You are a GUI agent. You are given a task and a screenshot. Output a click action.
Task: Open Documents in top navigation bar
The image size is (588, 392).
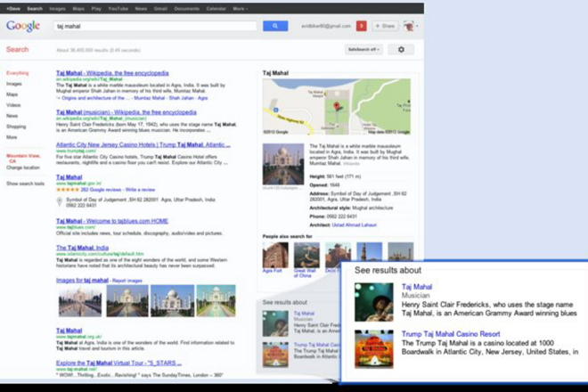tap(187, 9)
